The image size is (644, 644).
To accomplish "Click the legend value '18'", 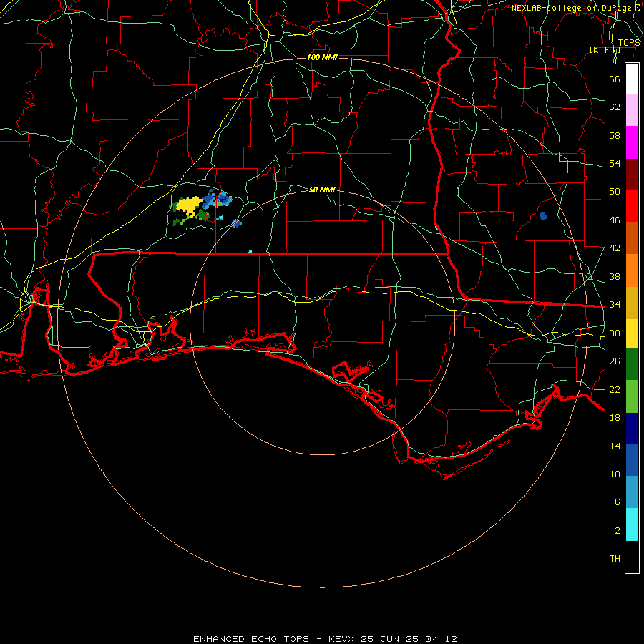I will [615, 418].
